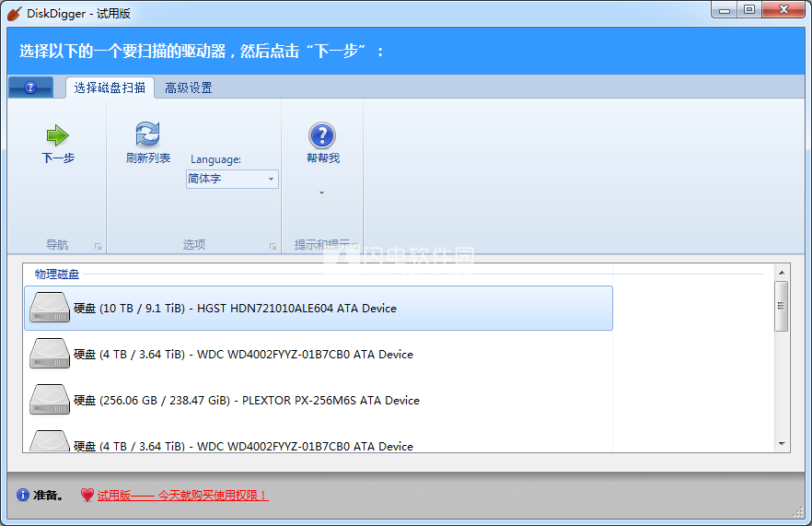812x526 pixels.
Task: Click the red heart icon in status bar
Action: click(x=87, y=495)
